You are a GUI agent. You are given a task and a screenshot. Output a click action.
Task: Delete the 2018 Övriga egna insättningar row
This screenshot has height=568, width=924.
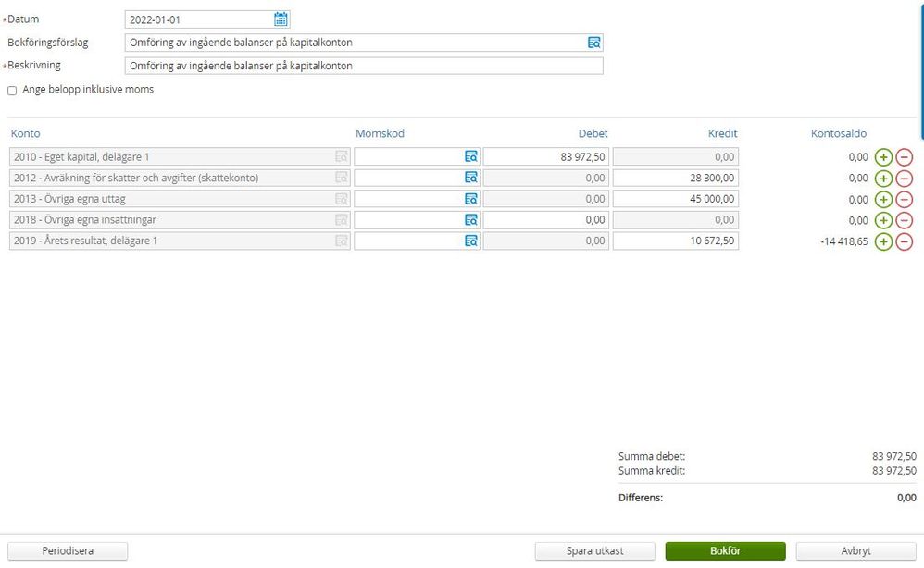(905, 220)
